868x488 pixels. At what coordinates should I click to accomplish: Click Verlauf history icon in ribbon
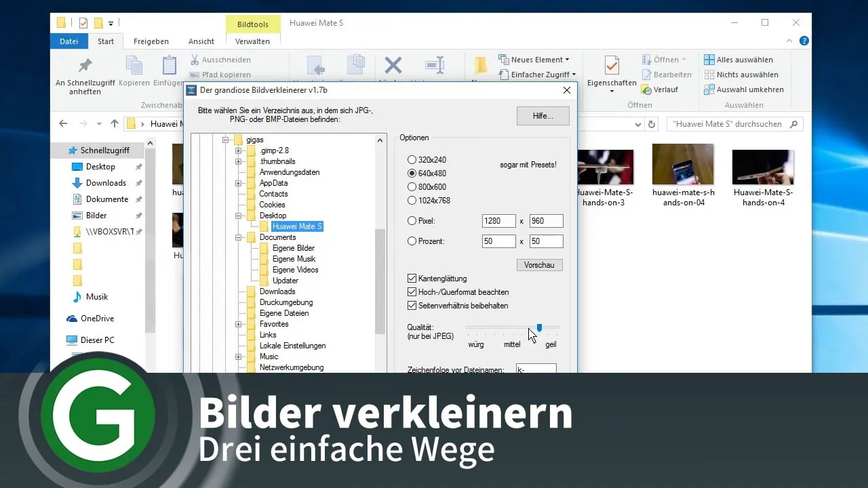click(646, 89)
